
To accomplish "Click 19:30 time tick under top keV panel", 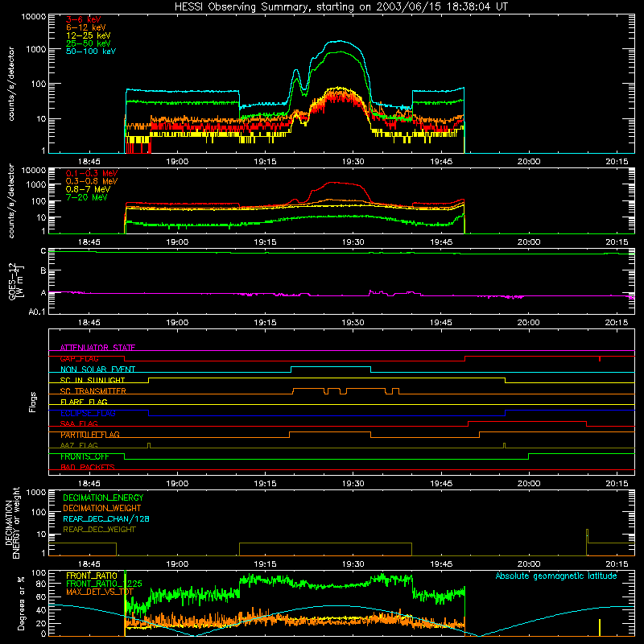I will coord(353,162).
